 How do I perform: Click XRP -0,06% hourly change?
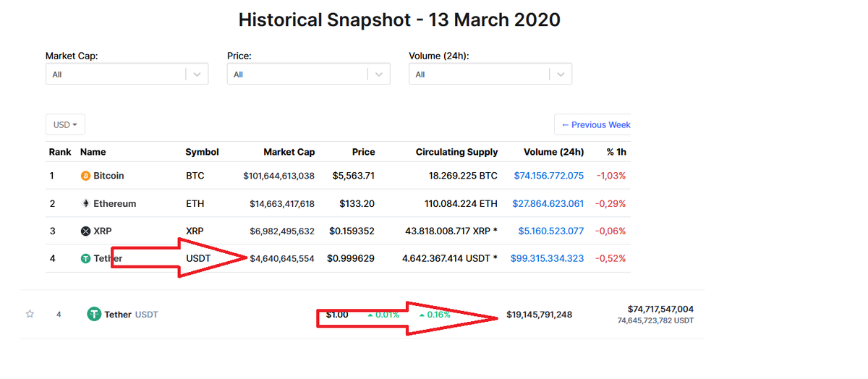(611, 231)
